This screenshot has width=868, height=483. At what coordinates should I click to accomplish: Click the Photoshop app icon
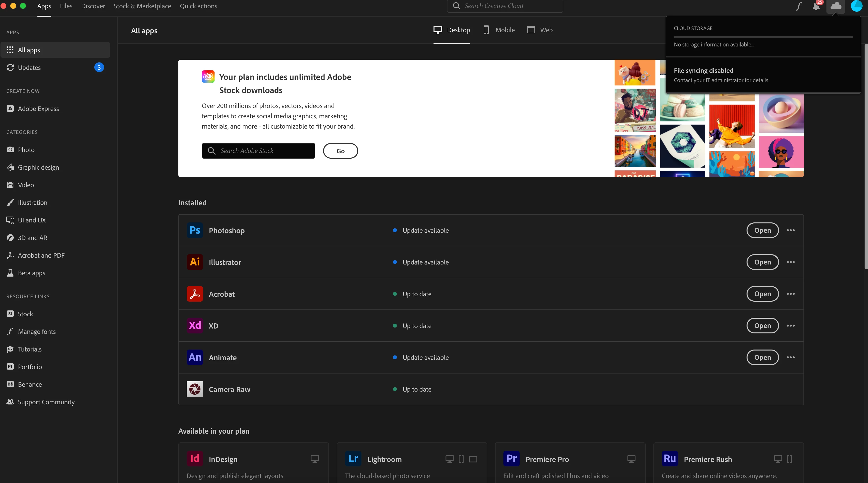click(x=195, y=230)
